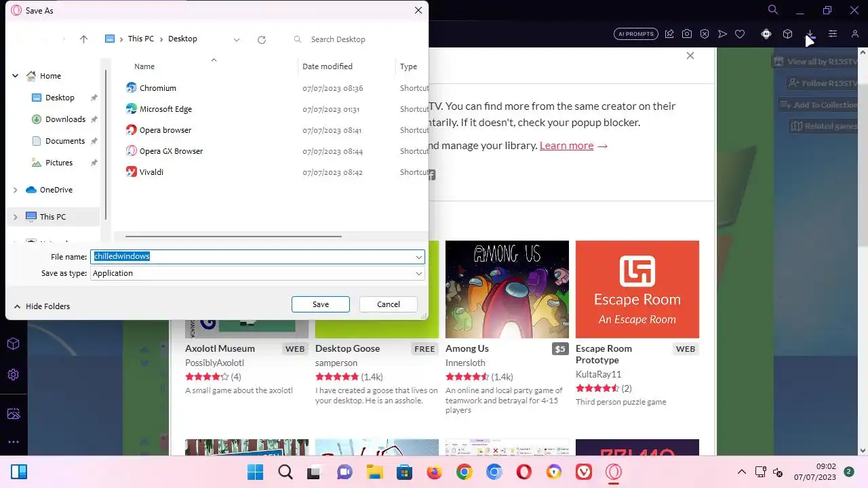The image size is (868, 488).
Task: Sort files by the Name column
Action: coord(144,66)
